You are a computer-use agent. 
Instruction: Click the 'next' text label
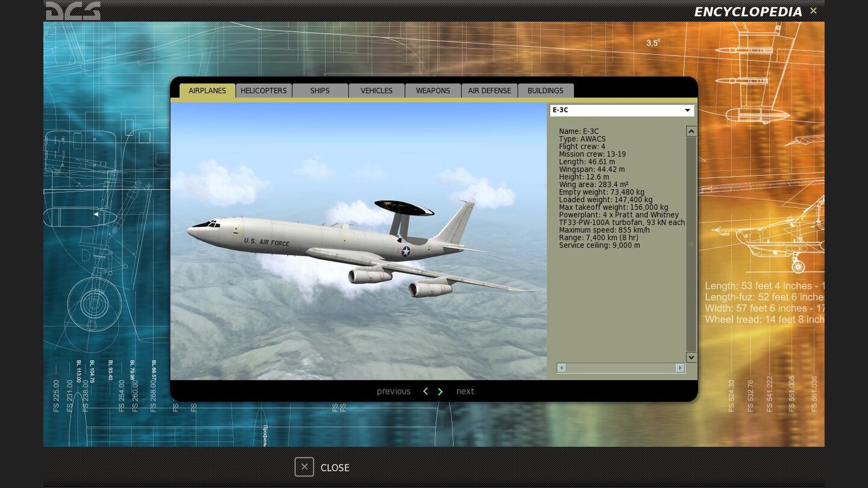click(x=465, y=392)
